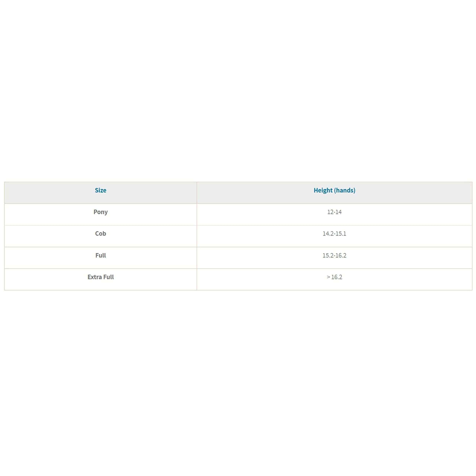Click 14.2 starting the Cob height range

click(328, 234)
